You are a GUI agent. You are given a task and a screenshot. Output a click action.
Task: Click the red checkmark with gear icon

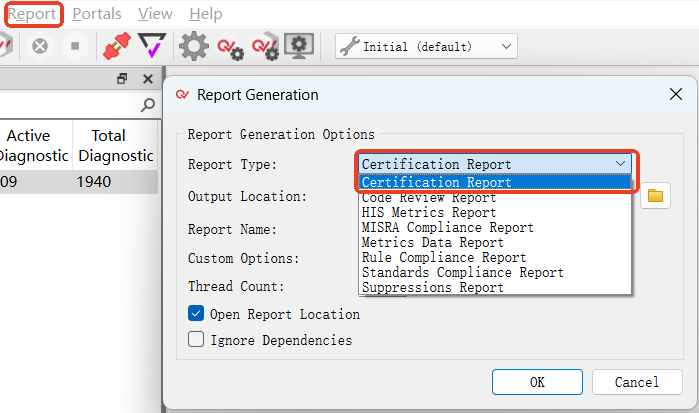pos(230,48)
